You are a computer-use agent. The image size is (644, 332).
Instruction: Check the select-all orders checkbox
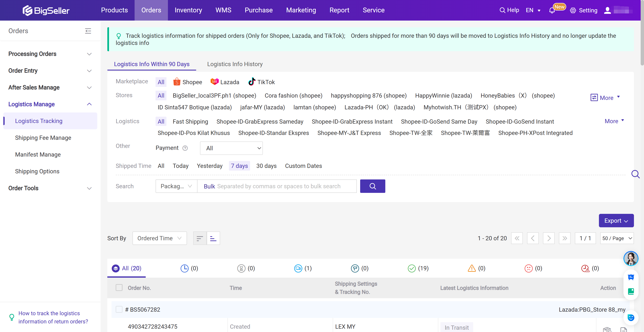coord(119,288)
